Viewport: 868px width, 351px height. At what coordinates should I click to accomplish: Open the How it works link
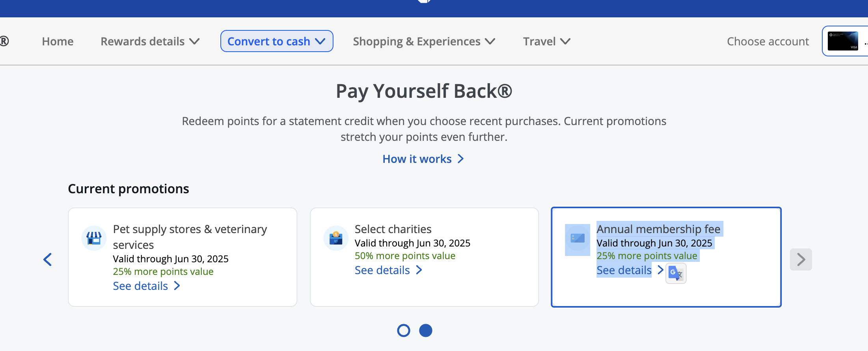pos(417,159)
